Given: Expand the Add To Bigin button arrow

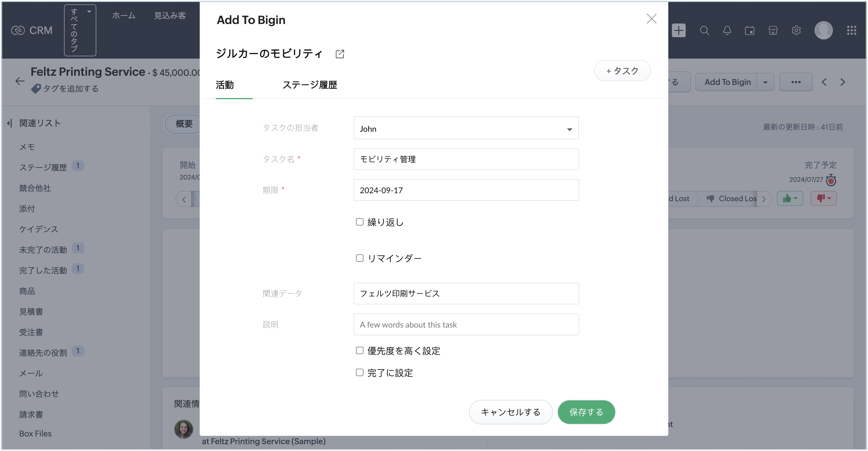Looking at the screenshot, I should 765,82.
